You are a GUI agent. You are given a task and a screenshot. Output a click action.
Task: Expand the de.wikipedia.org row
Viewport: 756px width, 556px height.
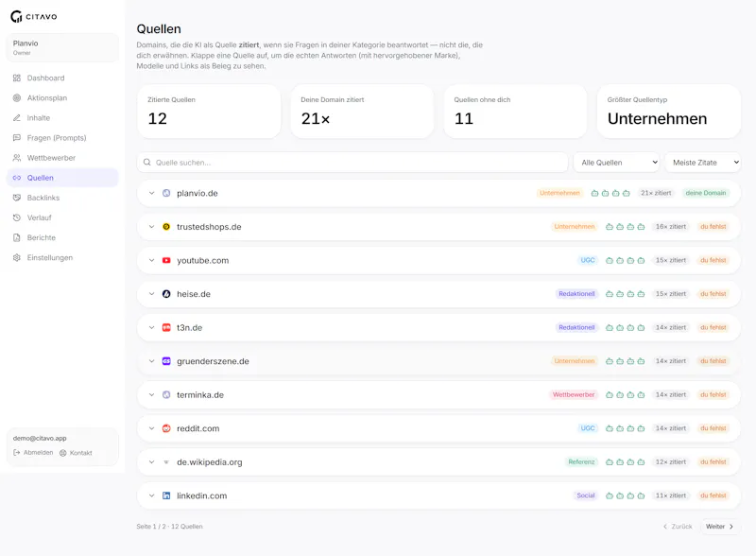click(151, 461)
